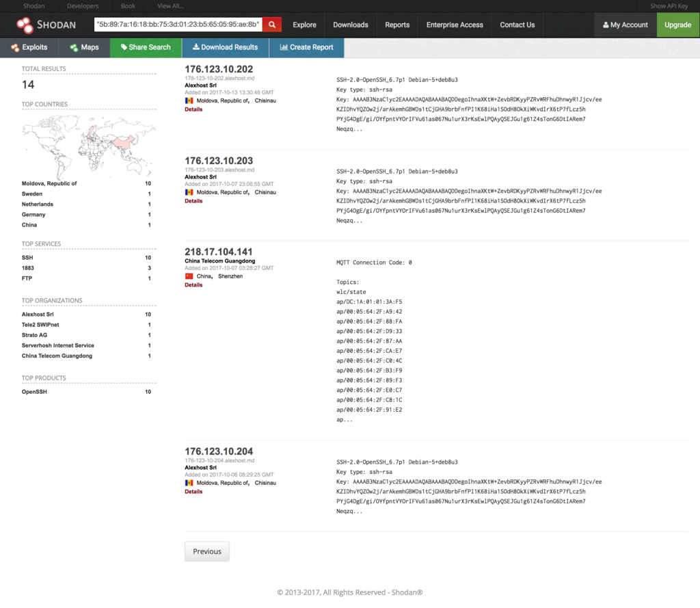Filter by Tele2 SWIPnet organization

point(40,325)
